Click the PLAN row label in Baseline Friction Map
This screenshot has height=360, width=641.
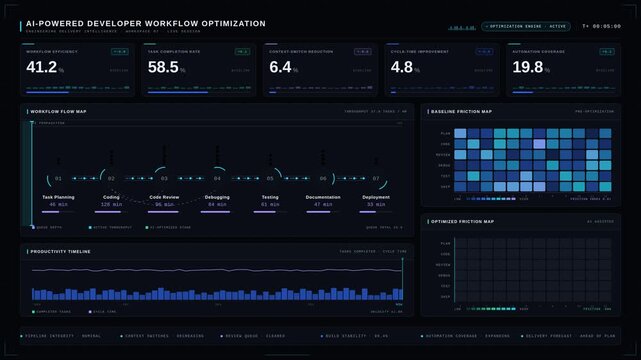click(x=446, y=134)
